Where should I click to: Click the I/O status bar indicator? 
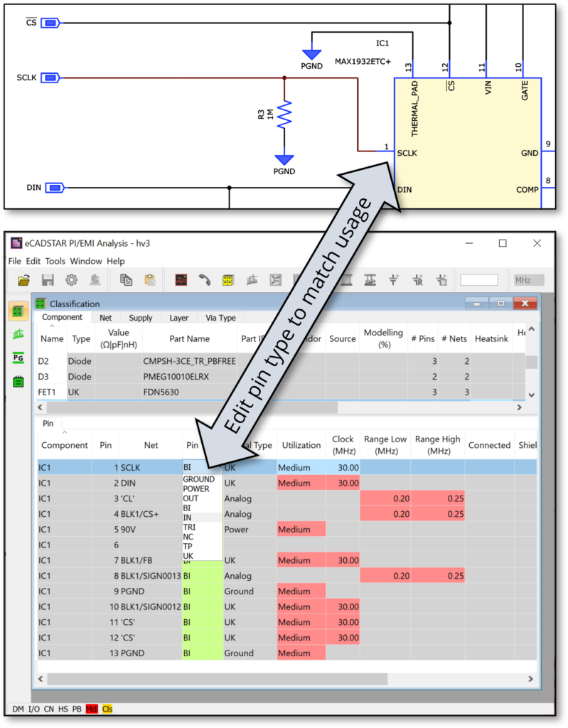[34, 709]
